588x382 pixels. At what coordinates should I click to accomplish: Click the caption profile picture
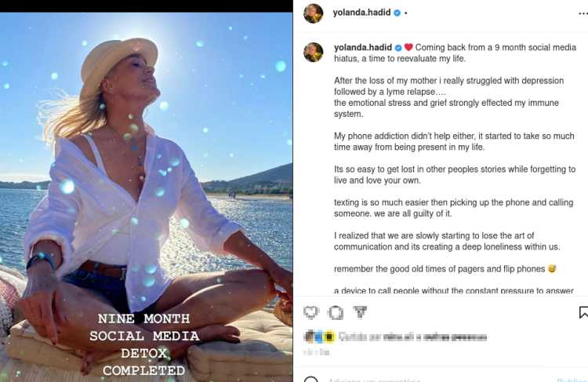pyautogui.click(x=313, y=52)
